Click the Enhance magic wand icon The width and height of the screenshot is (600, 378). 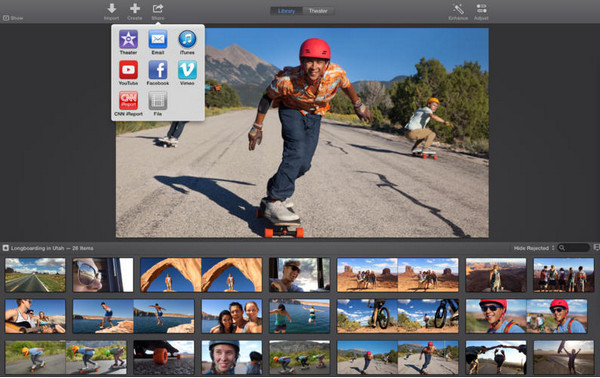[458, 8]
